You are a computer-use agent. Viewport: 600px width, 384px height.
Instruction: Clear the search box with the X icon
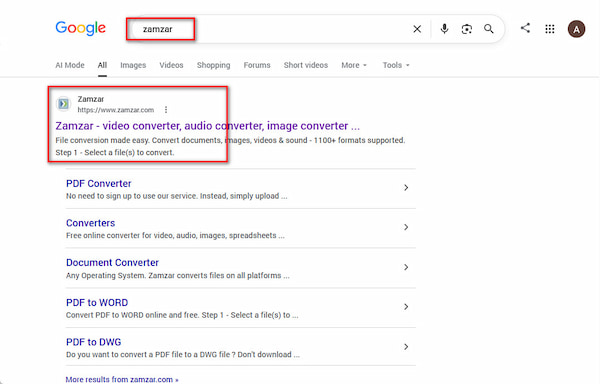pos(417,29)
